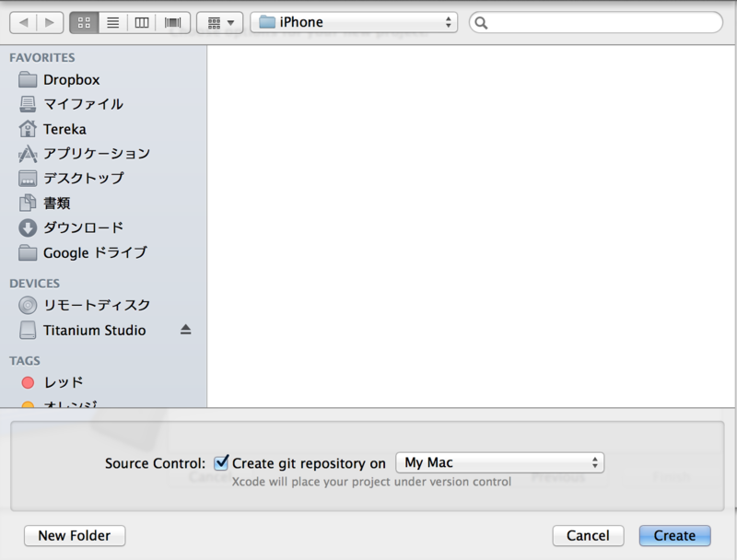Switch to column view

[x=142, y=22]
